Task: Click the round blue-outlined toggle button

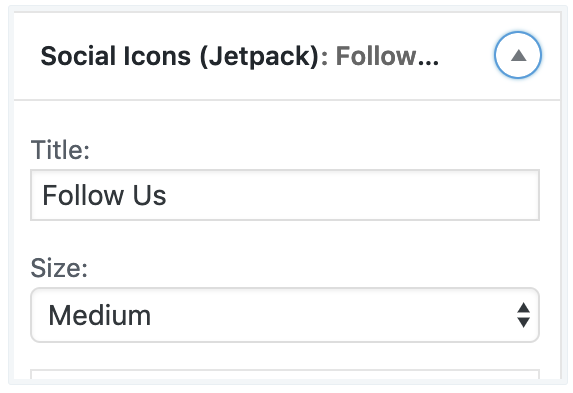Action: click(518, 55)
